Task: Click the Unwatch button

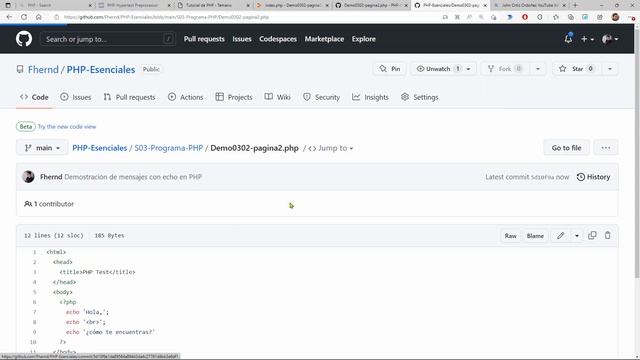Action: [438, 69]
